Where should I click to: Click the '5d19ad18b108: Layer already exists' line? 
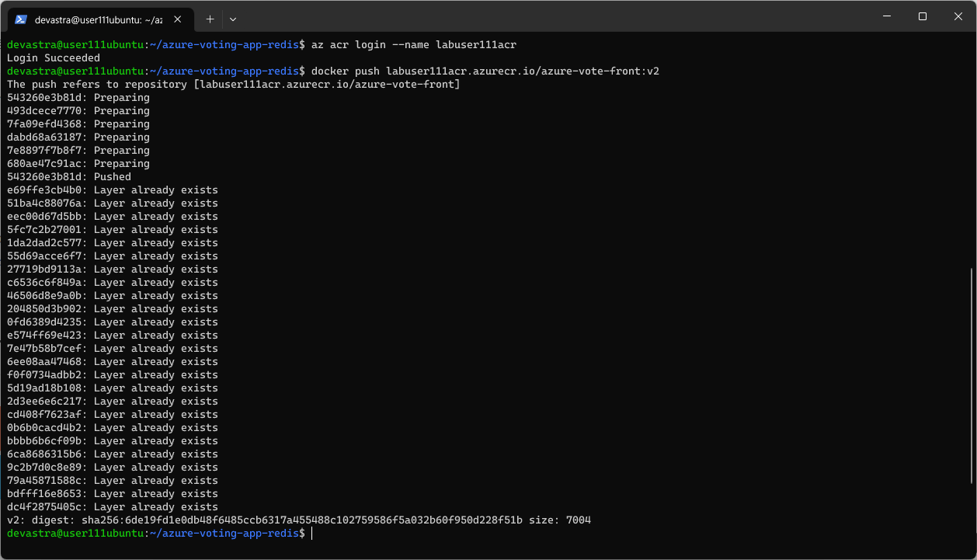click(x=113, y=388)
